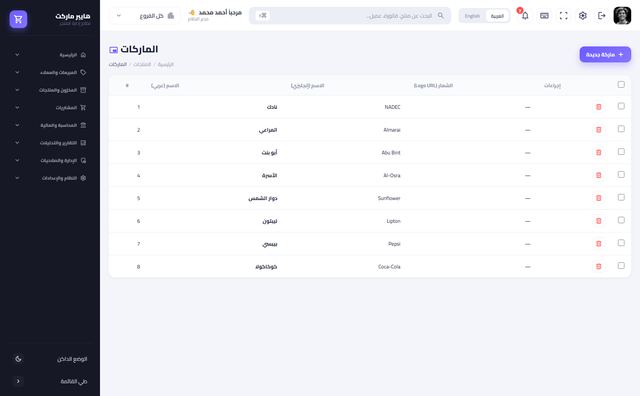Check the Al-Osra row checkbox
The image size is (640, 396).
tap(621, 175)
